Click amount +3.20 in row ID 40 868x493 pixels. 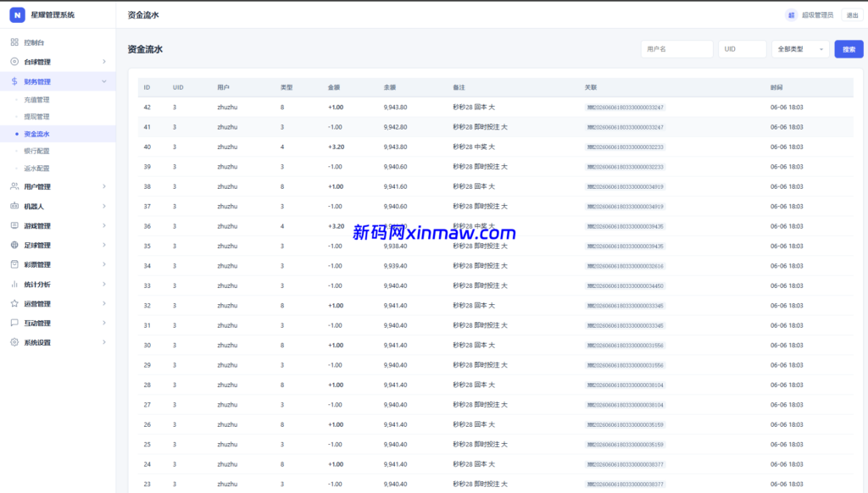(x=336, y=147)
